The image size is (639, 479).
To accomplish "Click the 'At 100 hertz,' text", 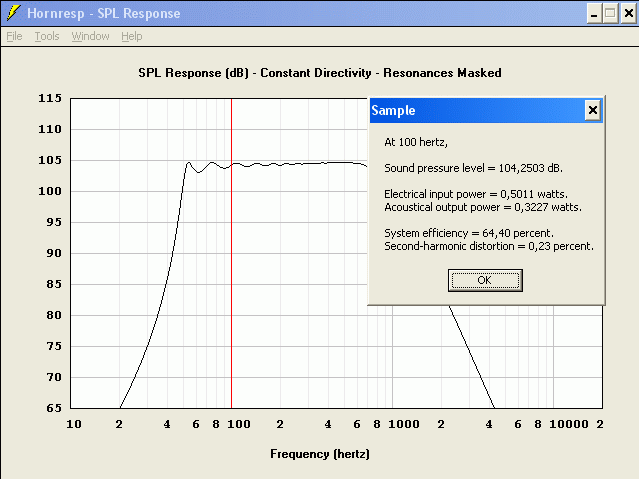I will (416, 142).
